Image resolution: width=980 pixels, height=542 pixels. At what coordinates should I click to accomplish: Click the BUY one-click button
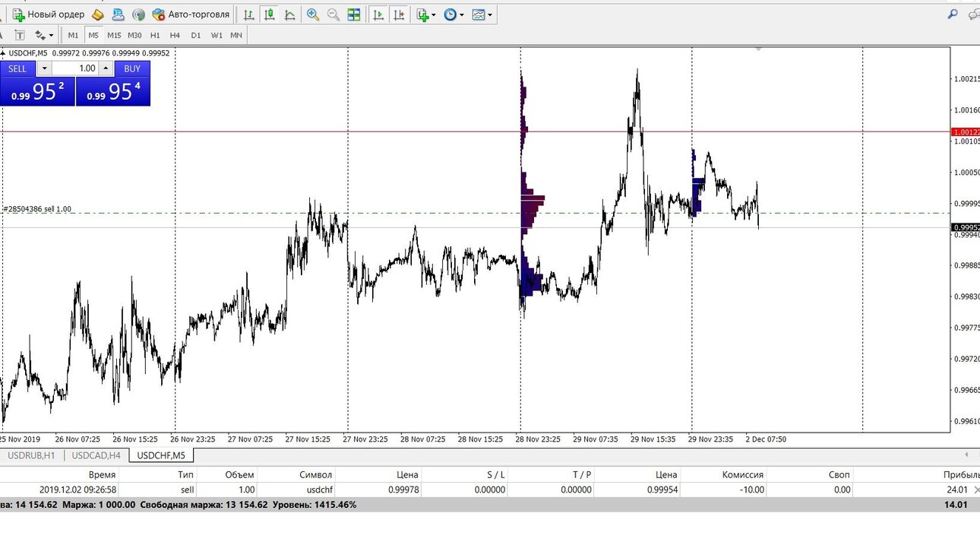[x=132, y=68]
